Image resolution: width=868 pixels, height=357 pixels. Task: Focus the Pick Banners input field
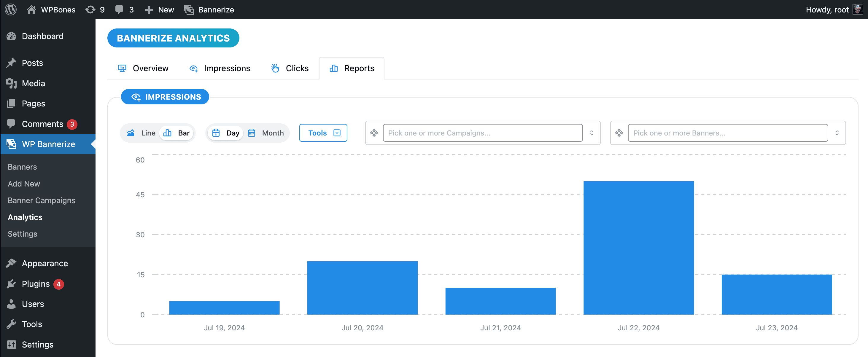point(728,133)
